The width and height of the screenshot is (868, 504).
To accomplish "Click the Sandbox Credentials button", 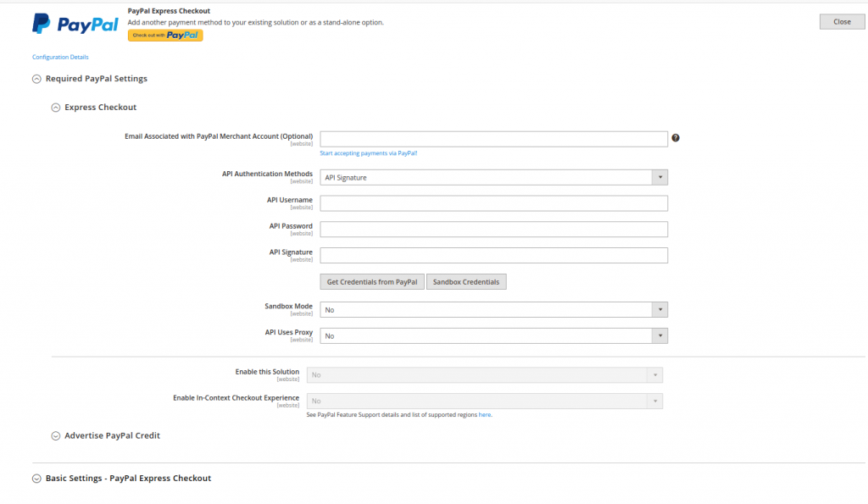I will [466, 282].
